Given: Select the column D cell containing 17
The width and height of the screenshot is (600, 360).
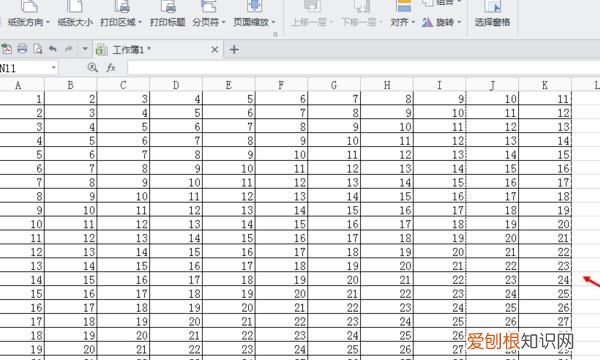Looking at the screenshot, I should [x=176, y=280].
